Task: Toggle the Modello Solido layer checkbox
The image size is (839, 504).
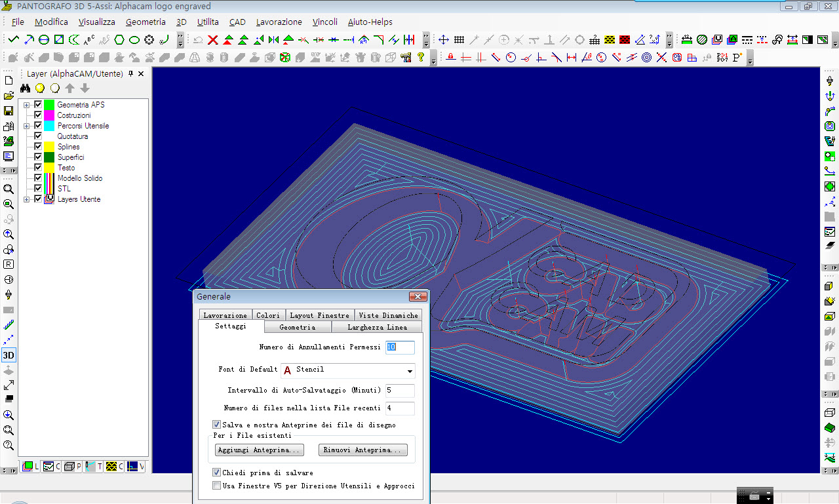Action: tap(38, 178)
